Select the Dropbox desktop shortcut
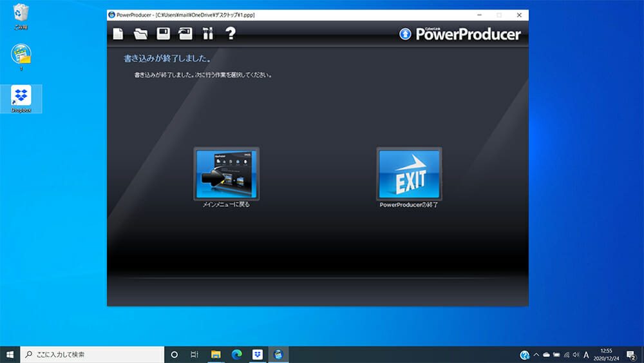The width and height of the screenshot is (644, 363). 21,99
